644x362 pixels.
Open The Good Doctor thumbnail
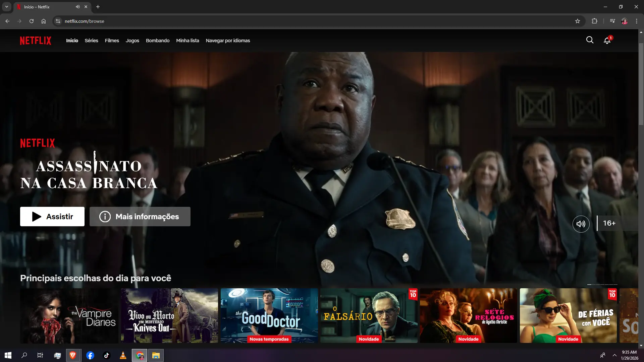[x=269, y=315]
